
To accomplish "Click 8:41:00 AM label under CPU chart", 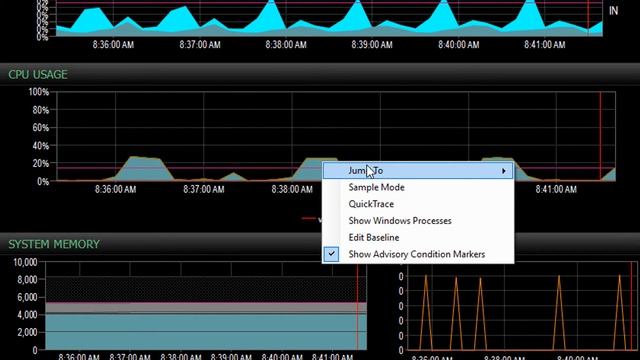I will 556,189.
